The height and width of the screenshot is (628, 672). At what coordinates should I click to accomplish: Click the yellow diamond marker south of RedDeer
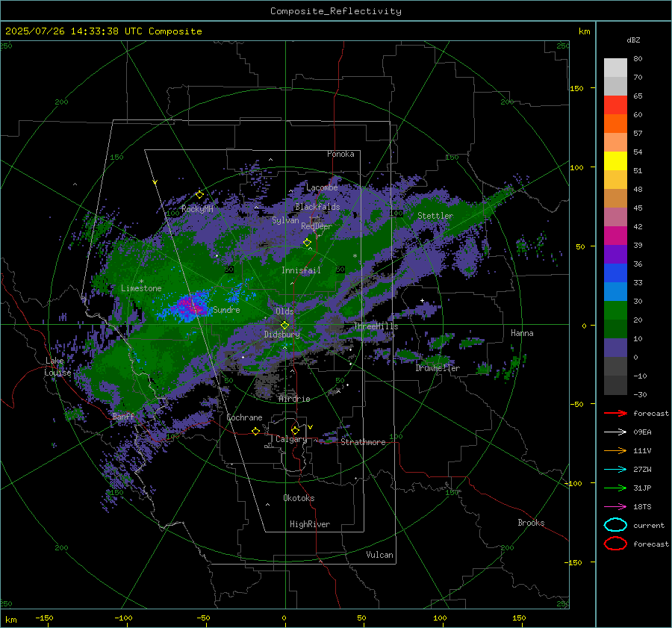(308, 243)
